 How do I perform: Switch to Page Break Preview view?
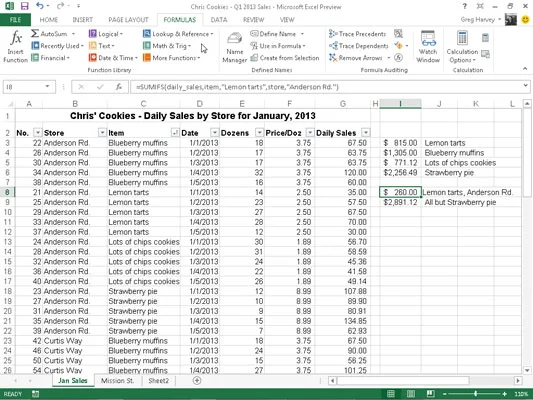pos(430,394)
